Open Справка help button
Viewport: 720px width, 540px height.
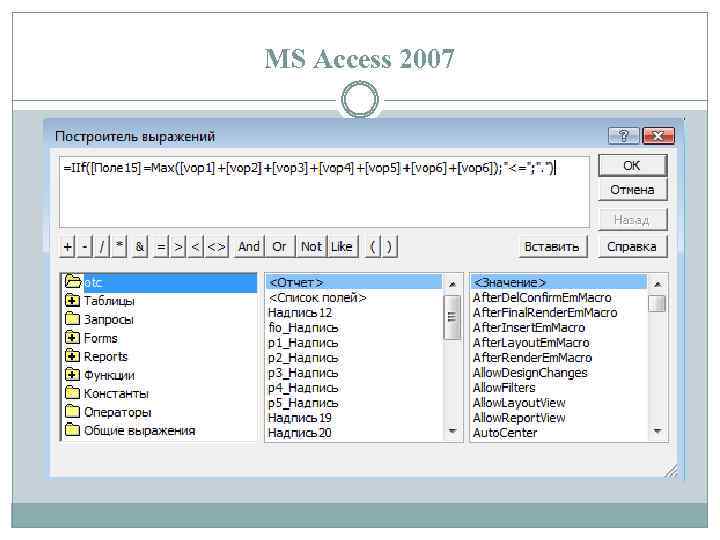click(x=632, y=247)
